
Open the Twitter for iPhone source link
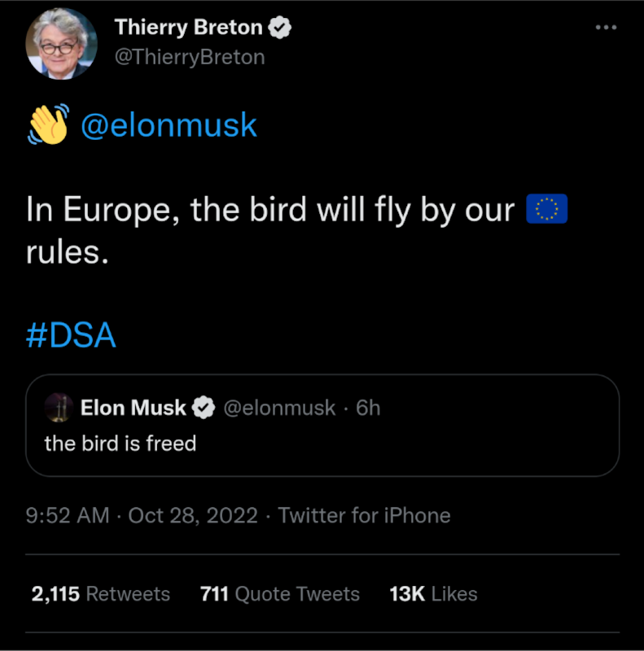364,516
